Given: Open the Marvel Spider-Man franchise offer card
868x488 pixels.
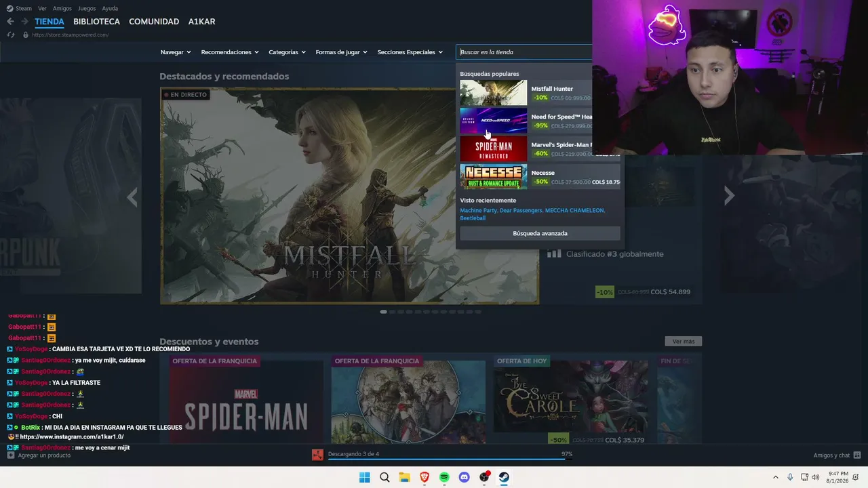Looking at the screenshot, I should pyautogui.click(x=245, y=400).
